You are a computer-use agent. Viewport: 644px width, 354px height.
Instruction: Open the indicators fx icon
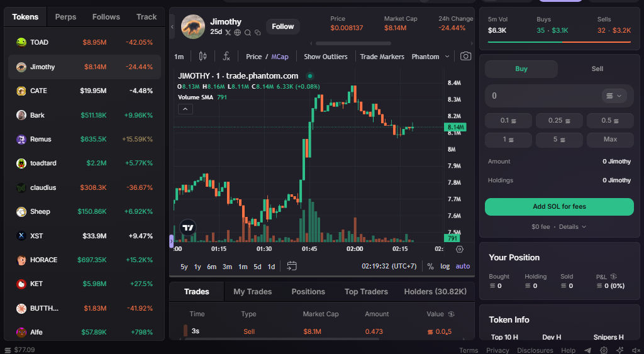click(226, 56)
